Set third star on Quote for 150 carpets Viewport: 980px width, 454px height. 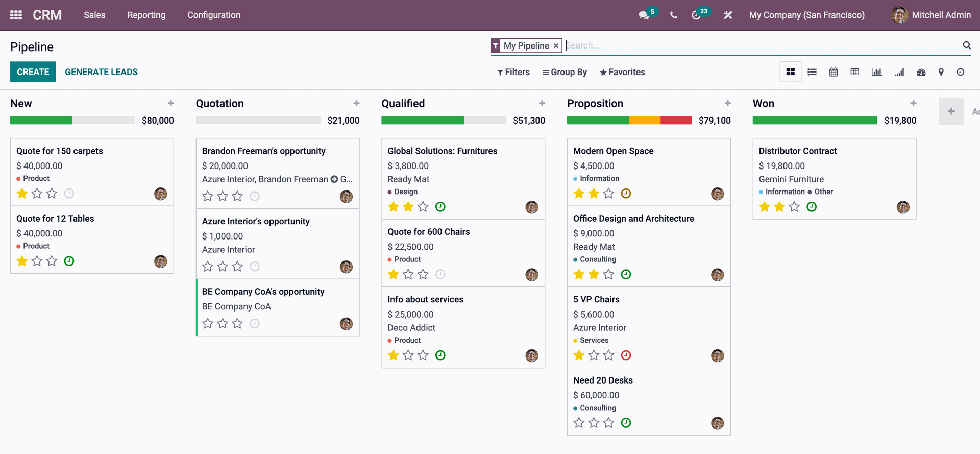52,194
